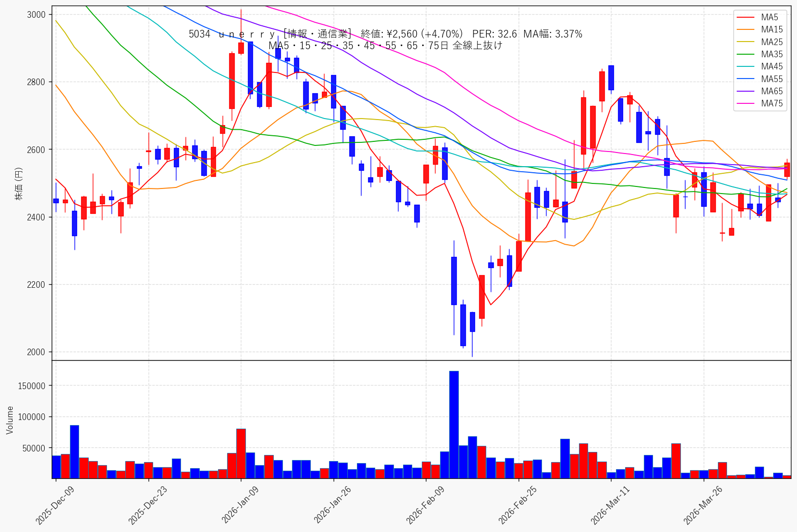Click the tallest blue volume bar in February
Image resolution: width=797 pixels, height=532 pixels.
coord(454,425)
